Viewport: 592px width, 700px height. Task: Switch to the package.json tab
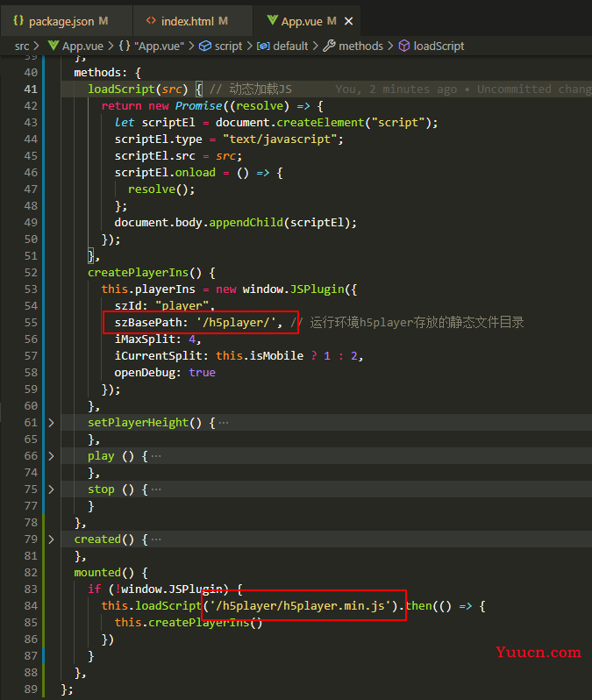pyautogui.click(x=66, y=21)
